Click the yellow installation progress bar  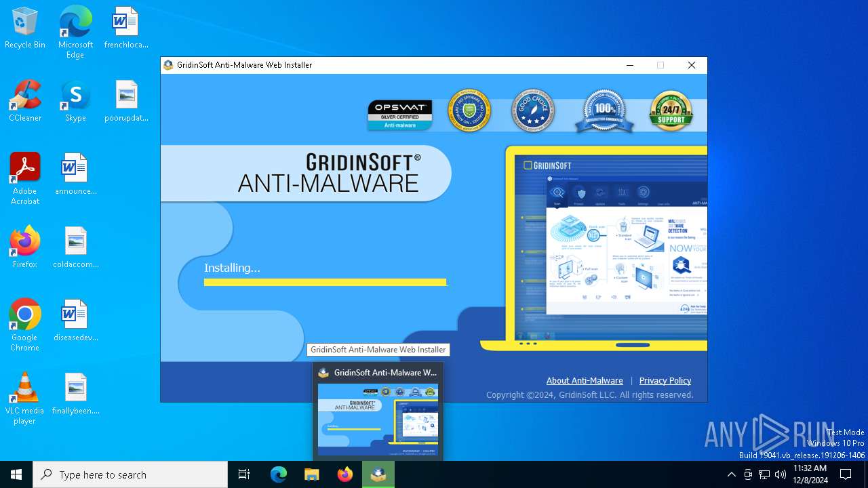[x=325, y=282]
